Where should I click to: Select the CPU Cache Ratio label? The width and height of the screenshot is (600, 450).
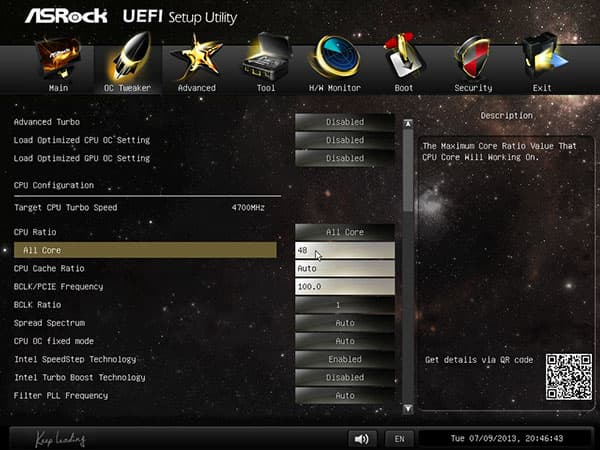(x=49, y=268)
